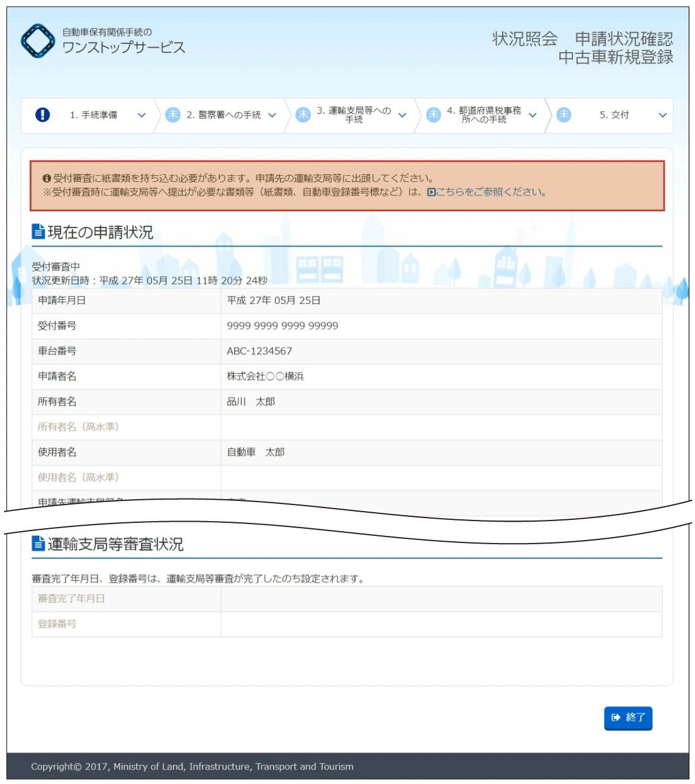This screenshot has width=695, height=784.
Task: Click the Copyright 2017 footer text
Action: point(192,767)
